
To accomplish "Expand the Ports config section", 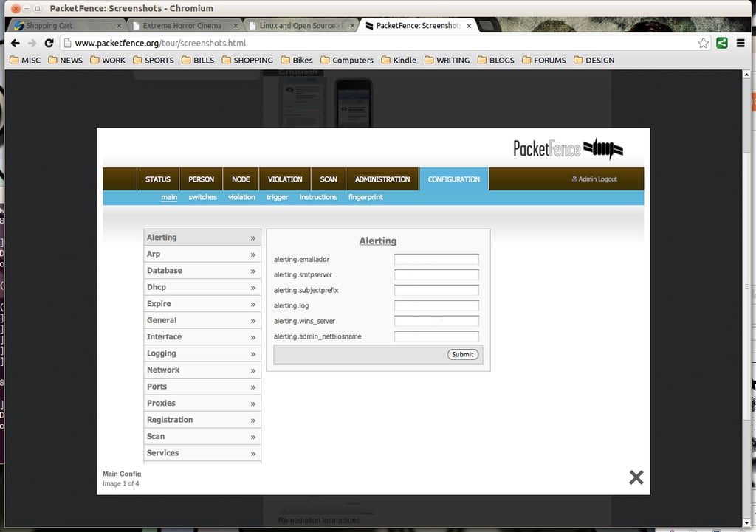I will coord(202,387).
